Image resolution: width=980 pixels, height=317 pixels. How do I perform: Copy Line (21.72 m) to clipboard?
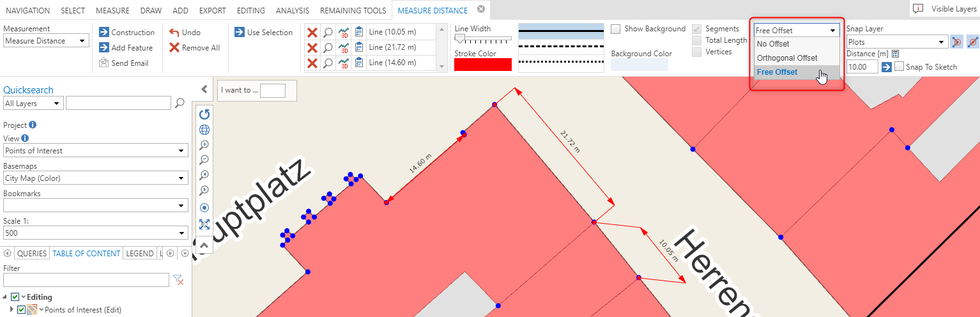coord(358,48)
